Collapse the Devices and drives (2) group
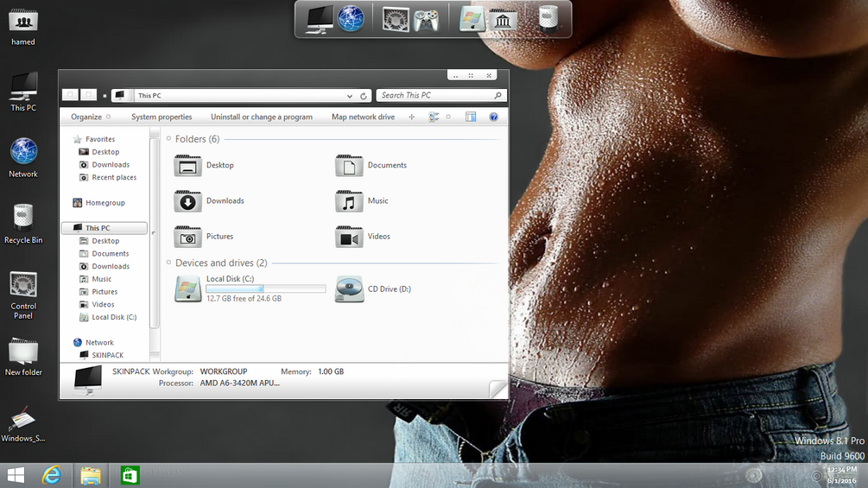 click(168, 263)
